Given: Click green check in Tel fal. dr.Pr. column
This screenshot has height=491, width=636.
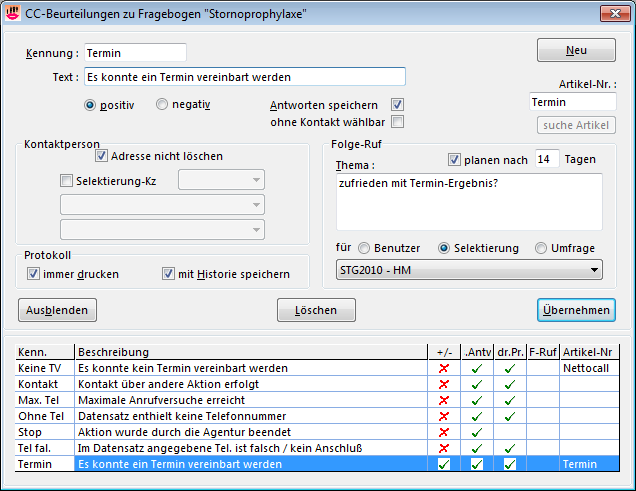Looking at the screenshot, I should 509,448.
